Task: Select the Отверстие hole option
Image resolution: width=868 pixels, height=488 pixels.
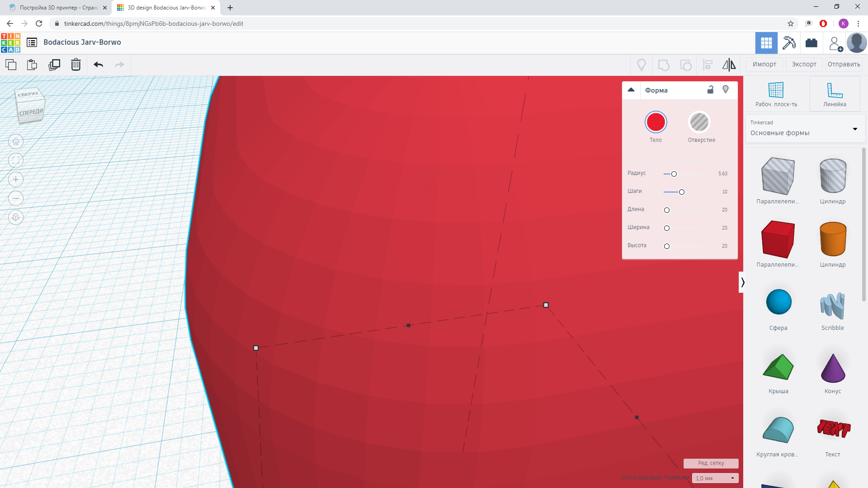Action: pos(699,122)
